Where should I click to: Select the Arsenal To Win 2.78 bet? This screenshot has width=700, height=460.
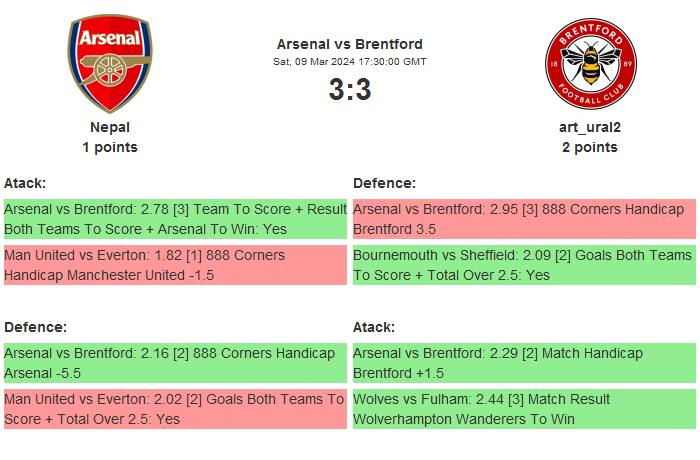coord(175,219)
